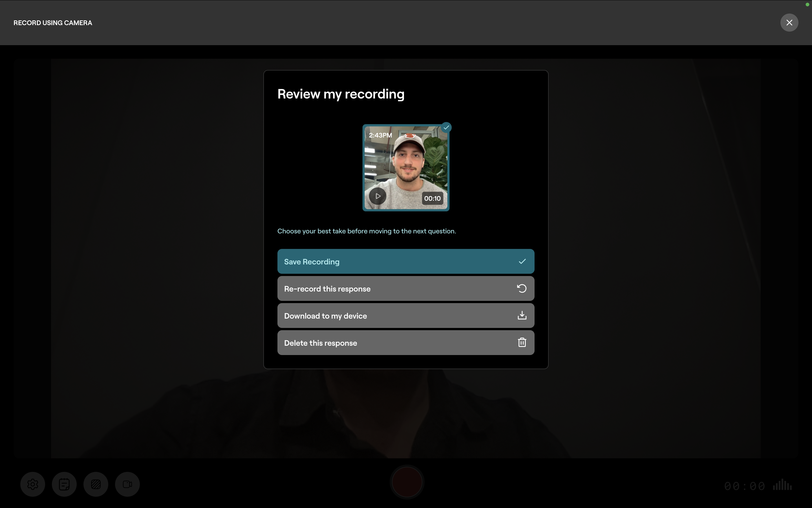Click the download arrow icon
Image resolution: width=812 pixels, height=508 pixels.
point(522,315)
